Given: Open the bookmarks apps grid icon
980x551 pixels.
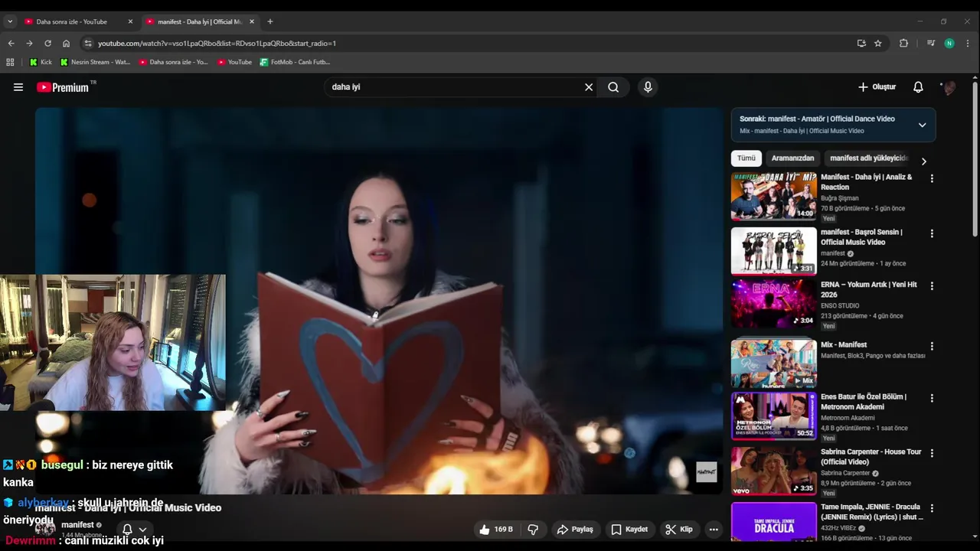Looking at the screenshot, I should coord(10,62).
